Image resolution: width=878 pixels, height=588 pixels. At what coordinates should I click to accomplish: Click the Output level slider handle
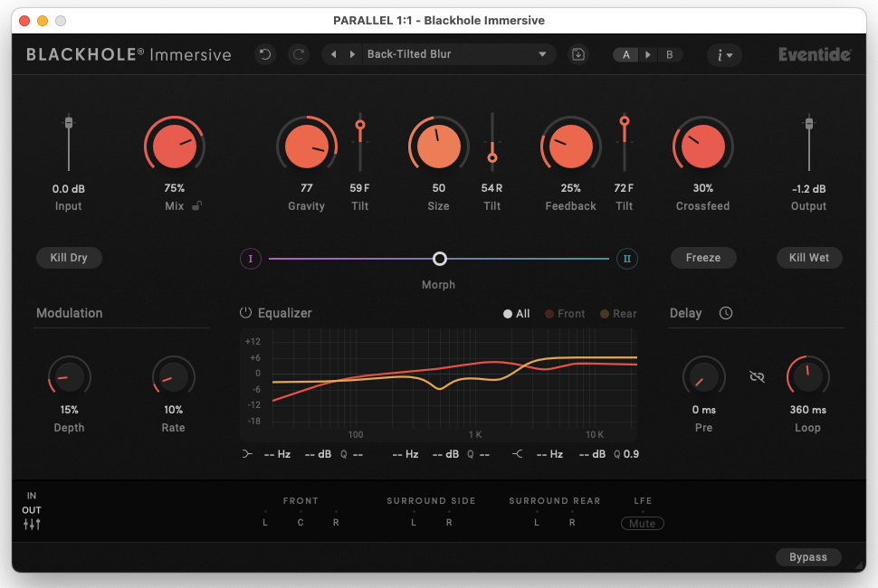(809, 124)
